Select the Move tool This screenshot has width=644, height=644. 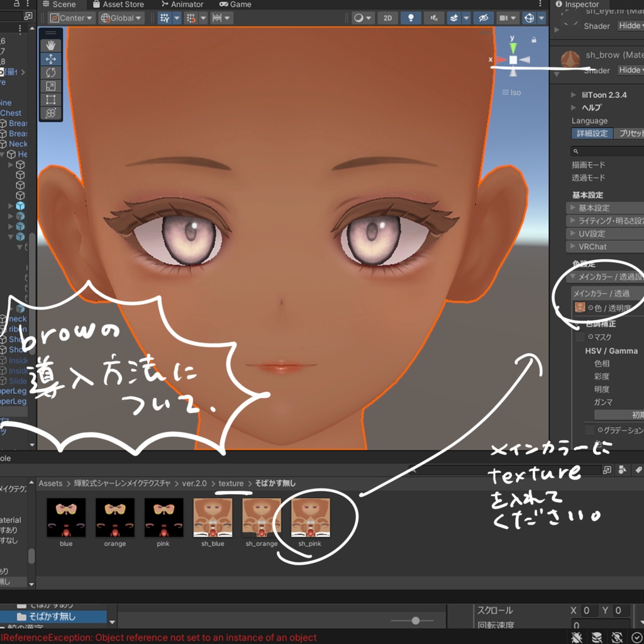(x=50, y=59)
